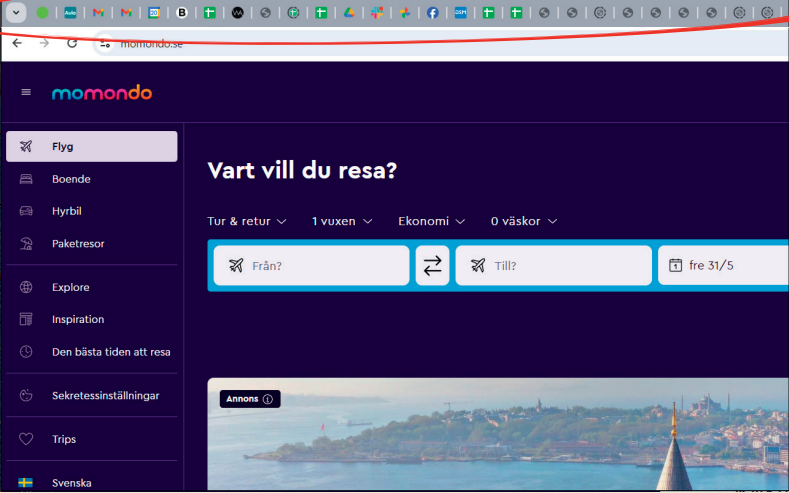Viewport: 789px width, 493px height.
Task: Expand the 1 vuxen passenger dropdown
Action: [342, 221]
